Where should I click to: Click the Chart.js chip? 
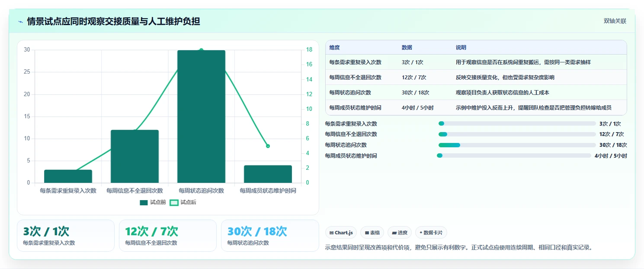pos(341,233)
